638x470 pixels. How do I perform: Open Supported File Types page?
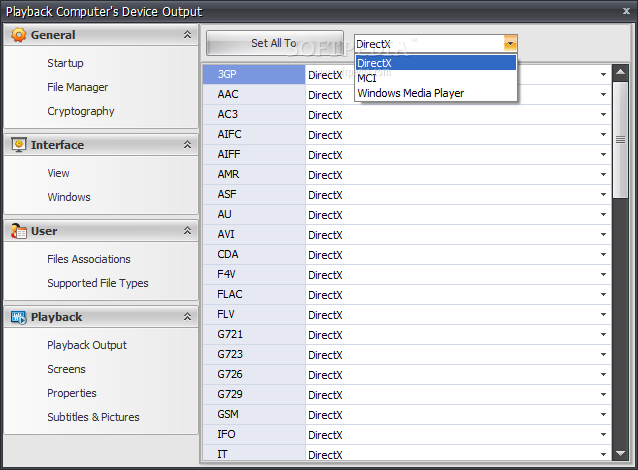[98, 283]
